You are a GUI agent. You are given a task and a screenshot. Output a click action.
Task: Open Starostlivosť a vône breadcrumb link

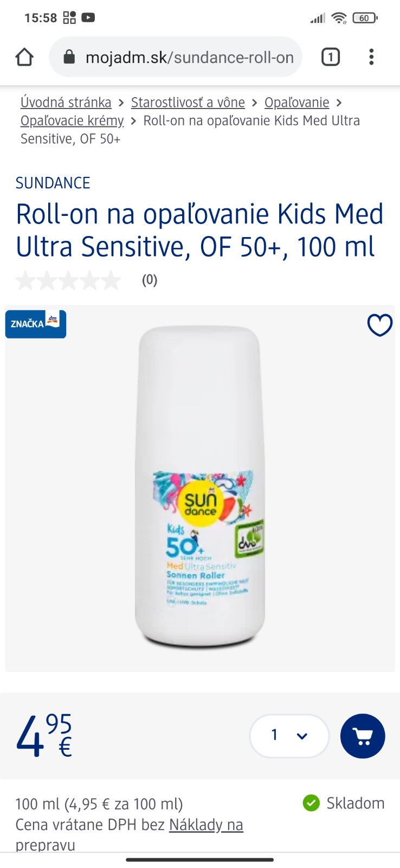[188, 102]
